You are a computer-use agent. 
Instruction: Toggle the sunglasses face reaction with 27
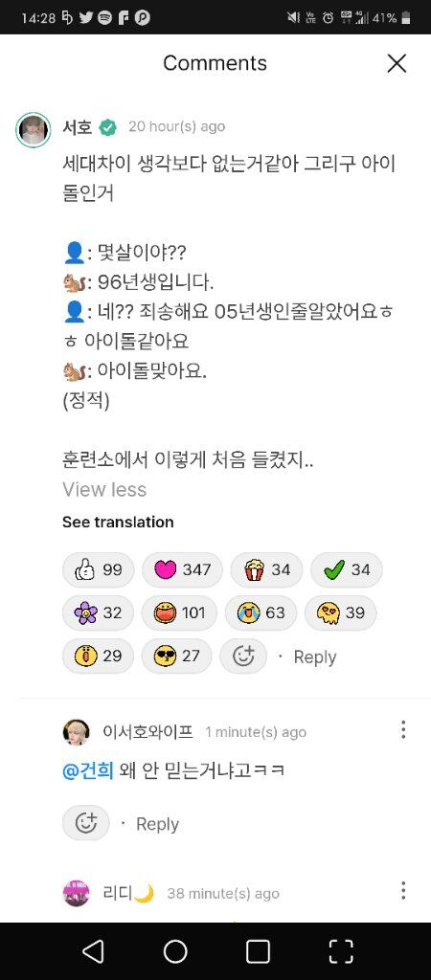[x=177, y=656]
